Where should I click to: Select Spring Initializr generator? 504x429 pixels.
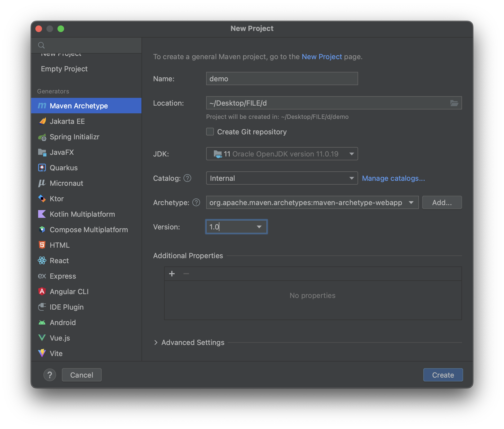86,137
